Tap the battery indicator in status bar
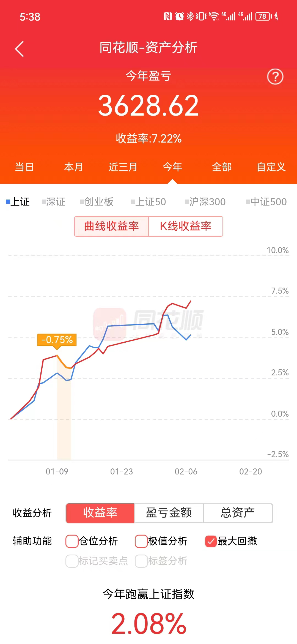This screenshot has height=644, width=297. click(263, 17)
